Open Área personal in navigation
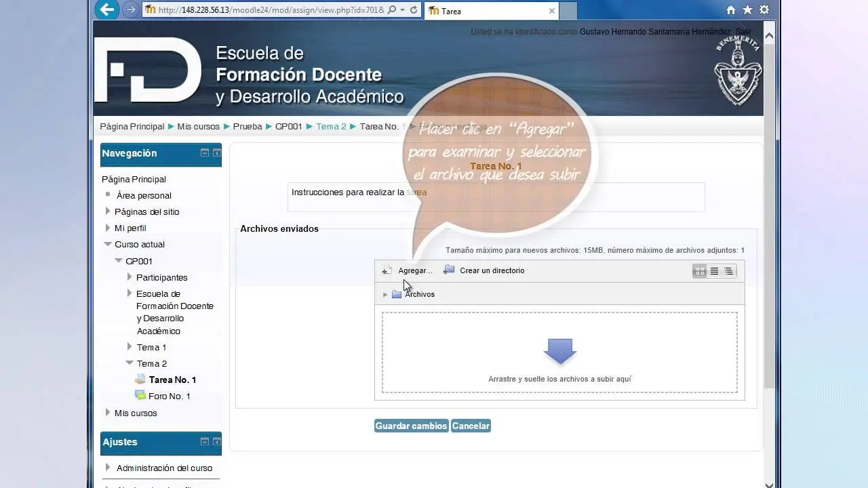This screenshot has width=868, height=488. [144, 195]
